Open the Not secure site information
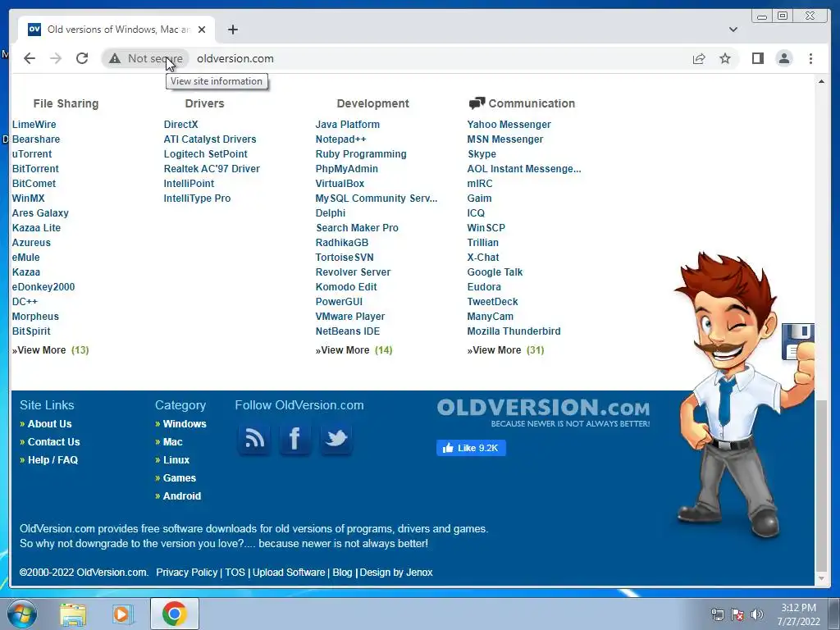The width and height of the screenshot is (840, 630). [x=146, y=58]
